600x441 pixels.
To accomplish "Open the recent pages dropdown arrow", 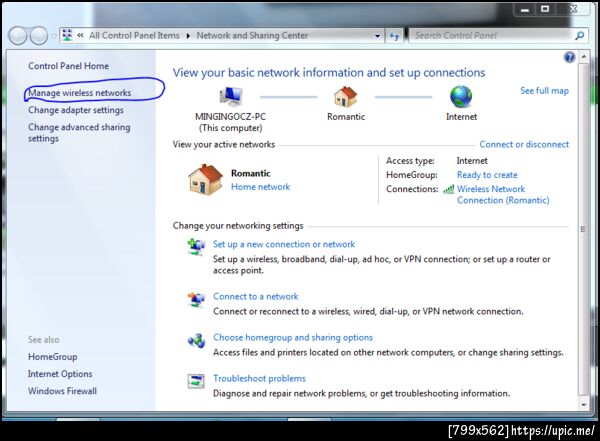I will click(53, 36).
